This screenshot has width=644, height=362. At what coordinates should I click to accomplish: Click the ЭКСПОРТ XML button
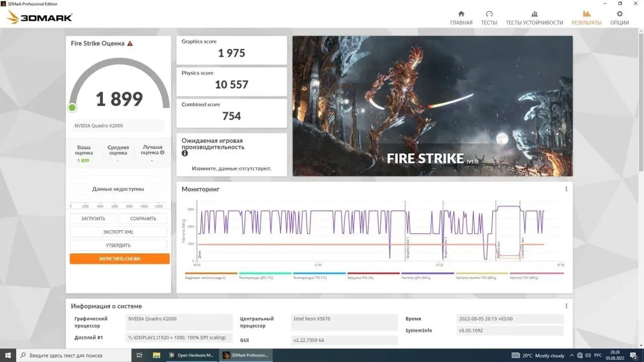tap(118, 232)
